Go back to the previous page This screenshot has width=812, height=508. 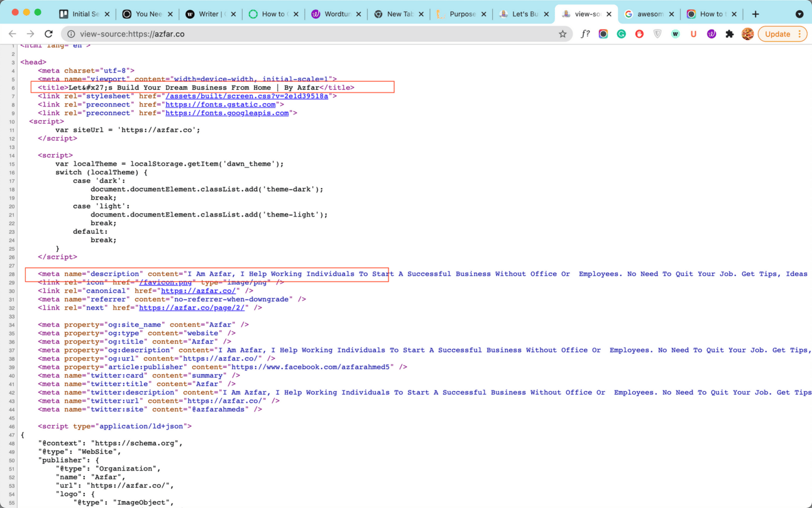click(13, 34)
